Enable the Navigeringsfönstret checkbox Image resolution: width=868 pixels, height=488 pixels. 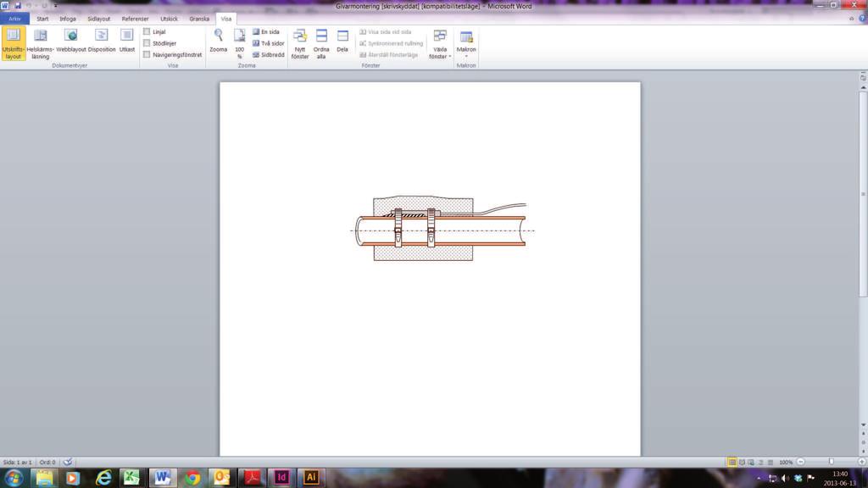pyautogui.click(x=147, y=55)
